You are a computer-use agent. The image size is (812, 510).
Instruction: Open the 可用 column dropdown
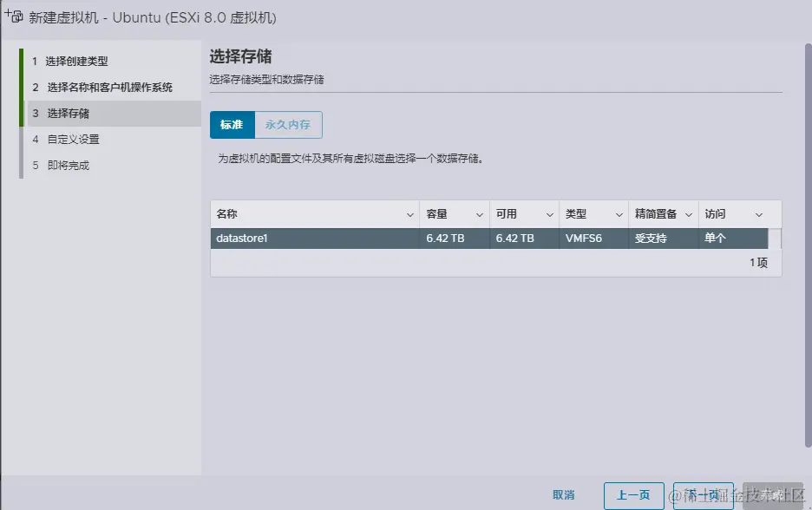[x=551, y=213]
